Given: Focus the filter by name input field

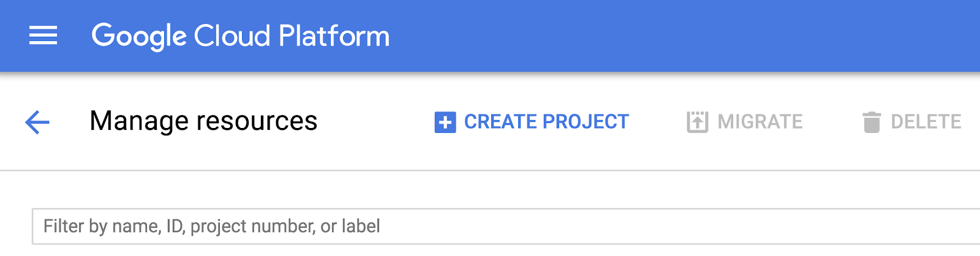Looking at the screenshot, I should click(490, 227).
